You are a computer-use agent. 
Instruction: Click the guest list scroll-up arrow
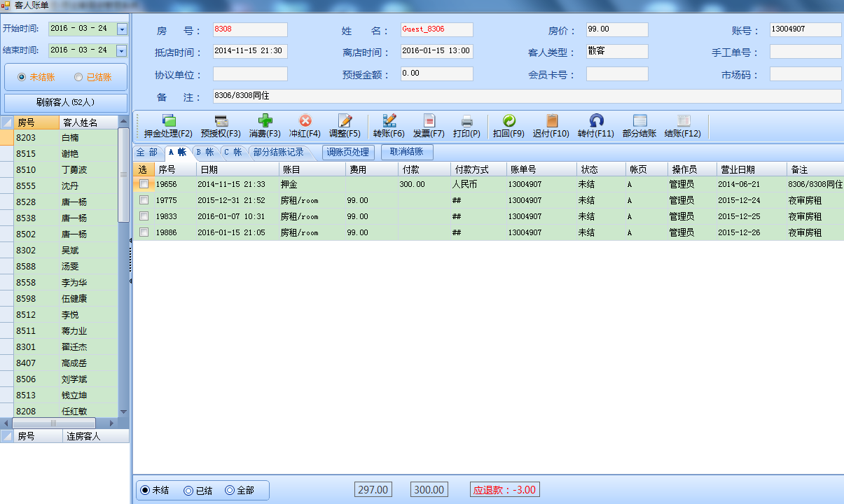click(x=123, y=122)
